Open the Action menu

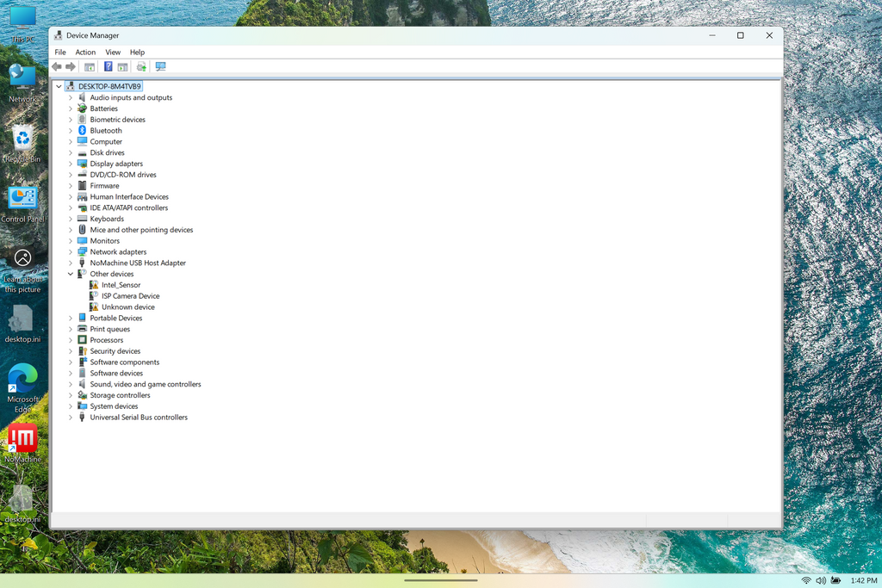pyautogui.click(x=85, y=53)
